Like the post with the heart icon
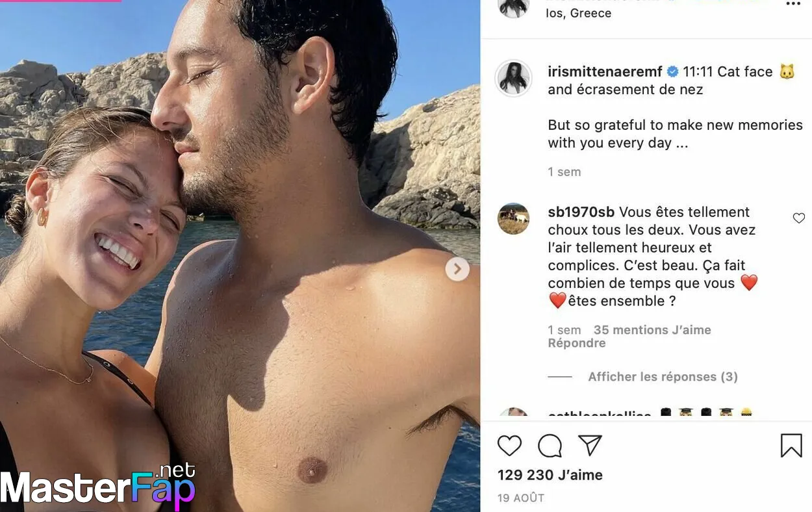 click(509, 446)
